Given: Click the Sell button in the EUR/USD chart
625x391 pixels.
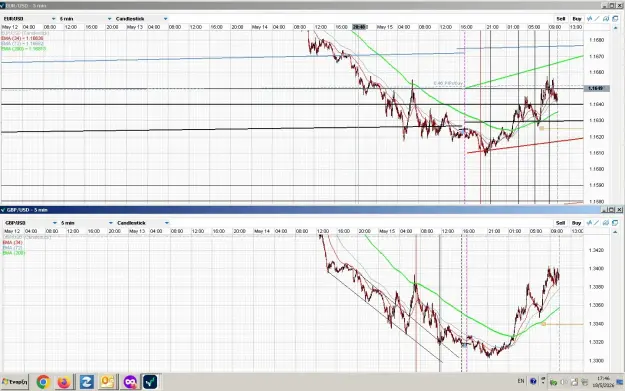Looking at the screenshot, I should pos(561,19).
